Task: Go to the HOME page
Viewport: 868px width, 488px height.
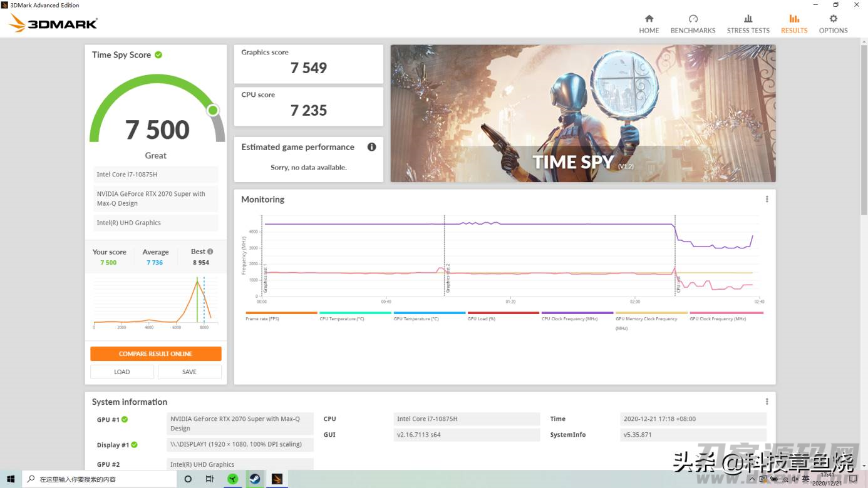Action: click(x=649, y=24)
